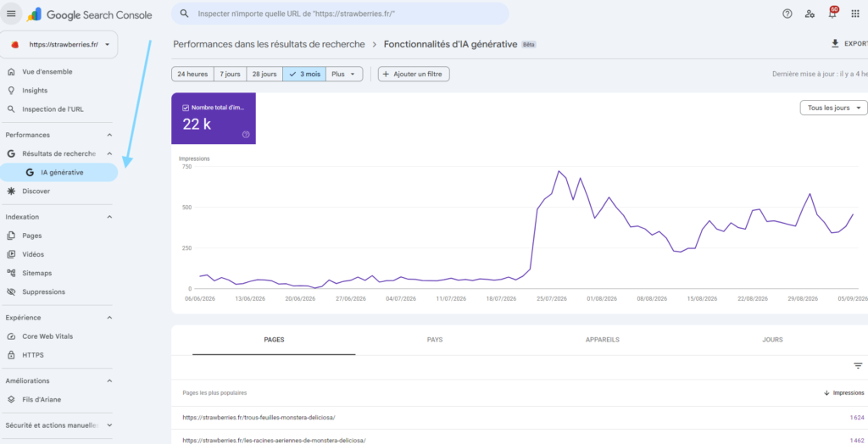The height and width of the screenshot is (444, 868).
Task: Click Google G icon beside Résultats de recherche
Action: pos(11,153)
